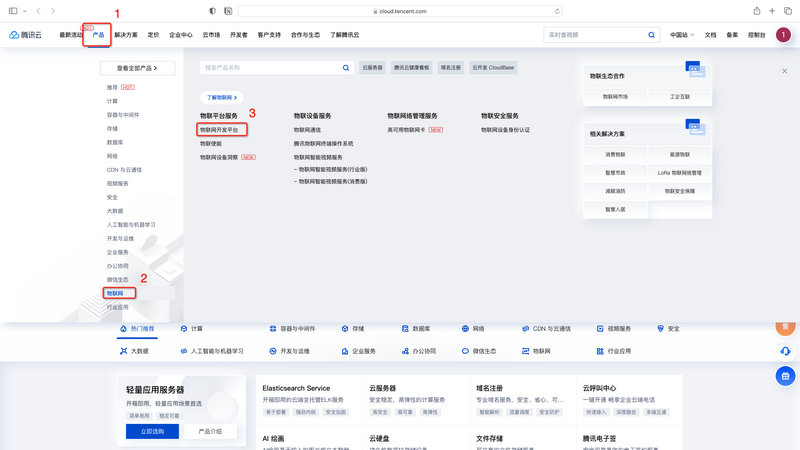Open LoRa 物联网络管理 solution
800x450 pixels.
680,173
